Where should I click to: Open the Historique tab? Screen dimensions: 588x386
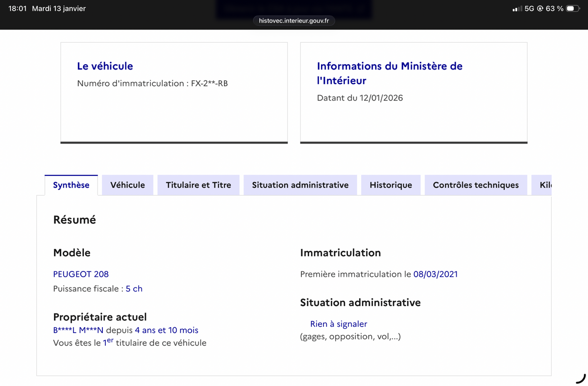391,185
